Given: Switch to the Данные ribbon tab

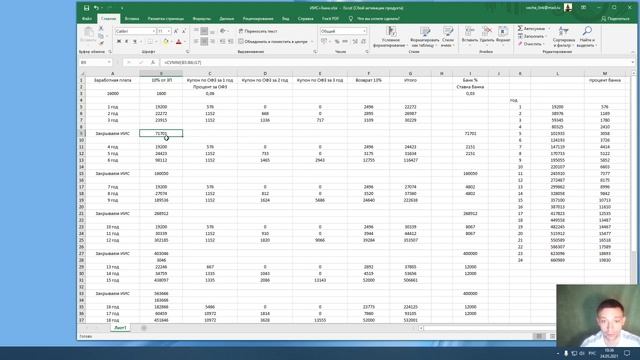Looking at the screenshot, I should point(227,18).
